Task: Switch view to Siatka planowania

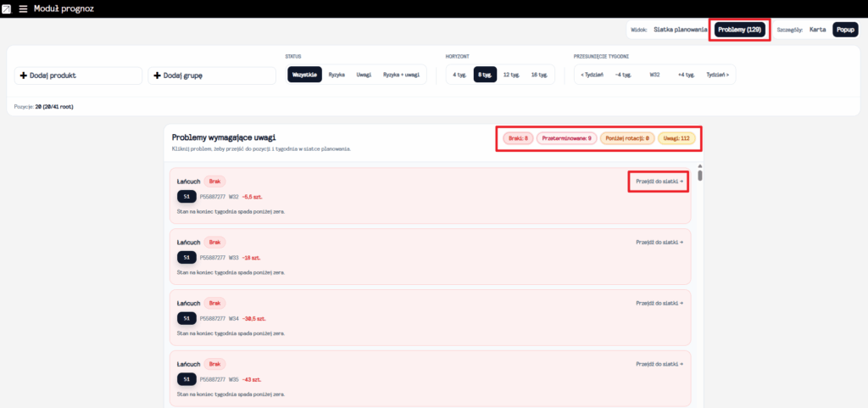Action: coord(681,30)
